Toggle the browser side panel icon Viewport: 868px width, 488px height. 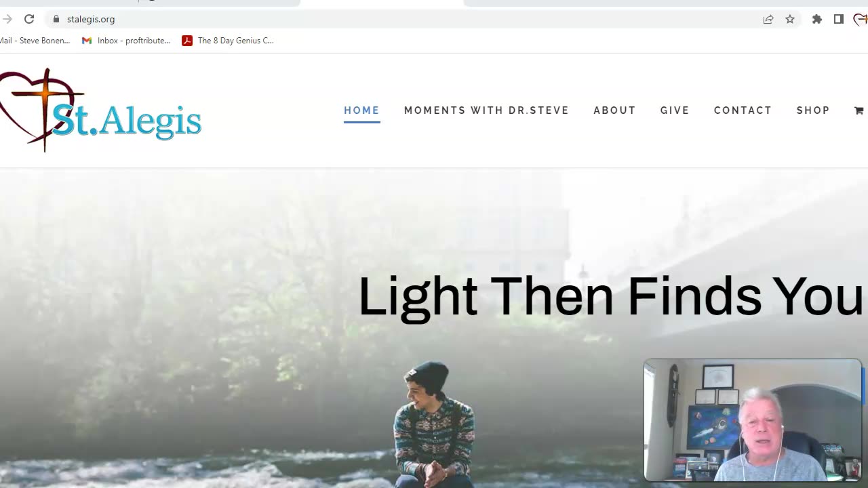coord(839,19)
